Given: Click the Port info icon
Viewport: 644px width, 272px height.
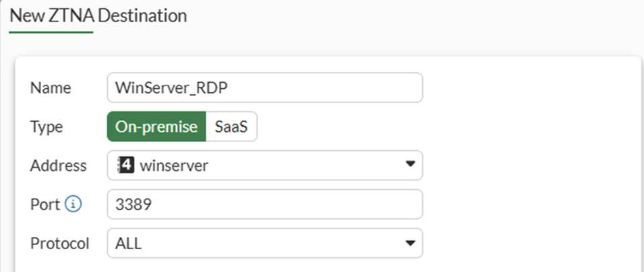Looking at the screenshot, I should tap(72, 205).
